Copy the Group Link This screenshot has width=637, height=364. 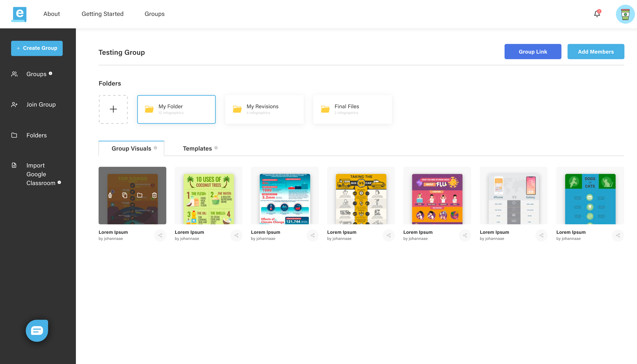[x=533, y=51]
